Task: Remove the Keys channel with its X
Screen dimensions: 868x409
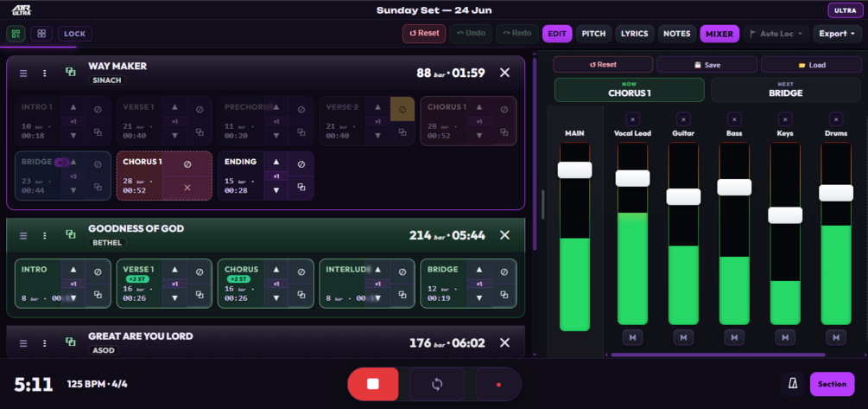Action: (785, 118)
